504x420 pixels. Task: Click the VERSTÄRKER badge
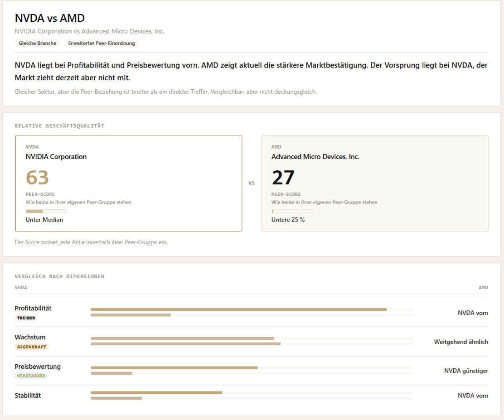point(31,376)
